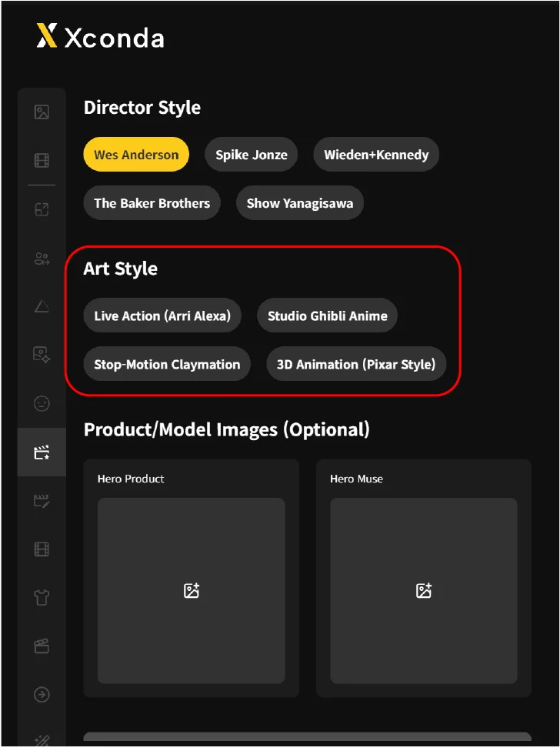Click the Hero Product label

[x=131, y=479]
